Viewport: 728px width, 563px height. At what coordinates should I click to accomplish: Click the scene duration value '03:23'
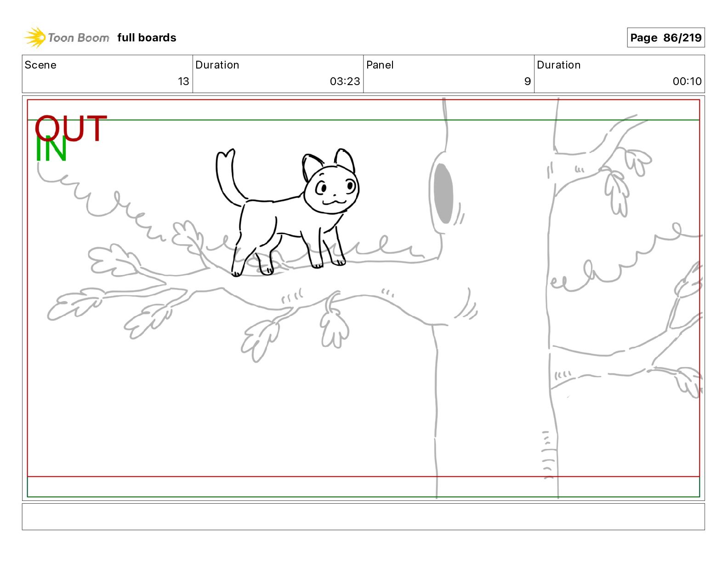coord(345,81)
